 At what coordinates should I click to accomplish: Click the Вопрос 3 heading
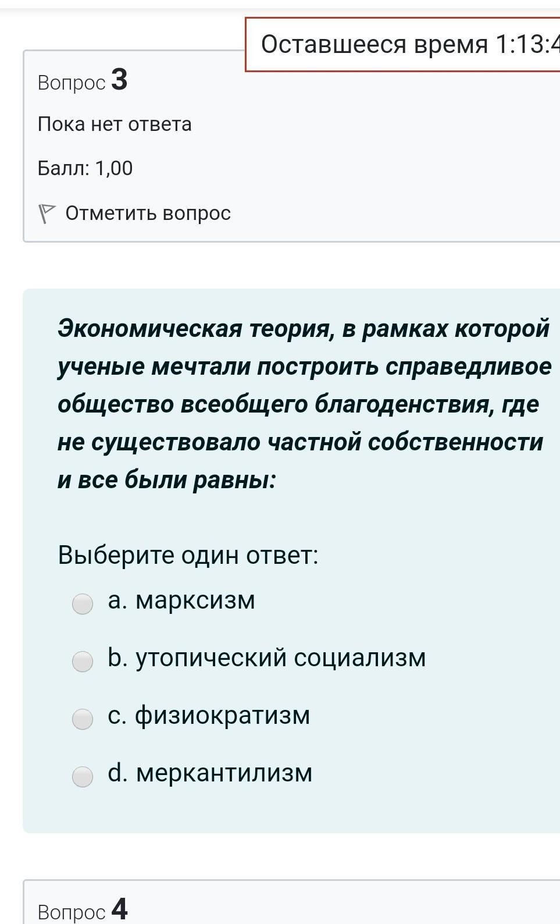point(83,81)
